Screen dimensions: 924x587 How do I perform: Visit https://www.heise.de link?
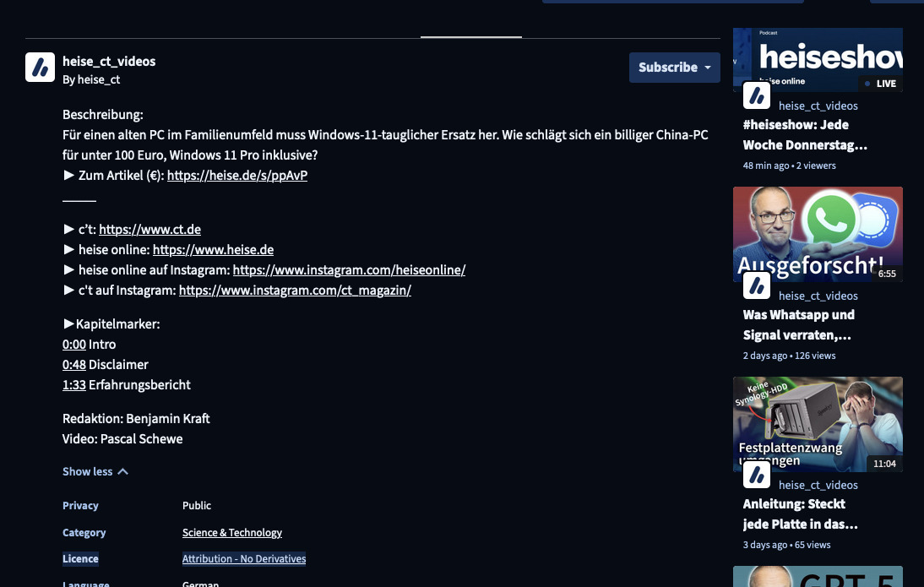tap(213, 249)
